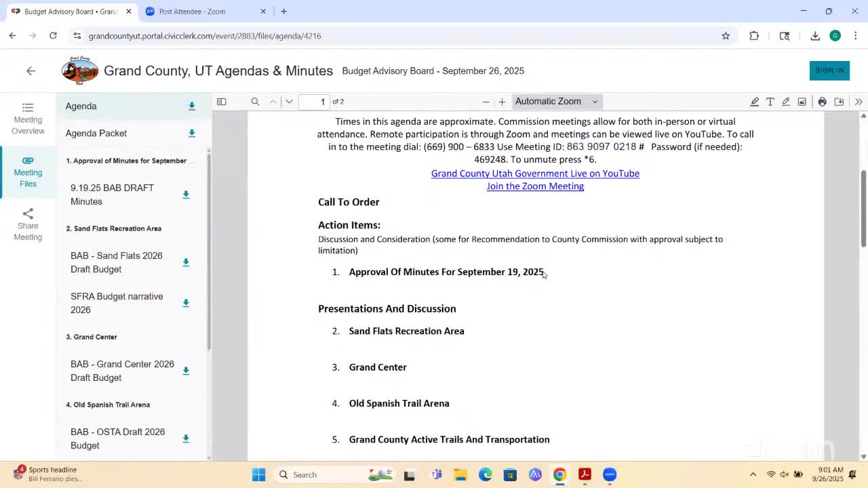Screen dimensions: 868x488
Task: Go to next page with down arrow
Action: 289,101
